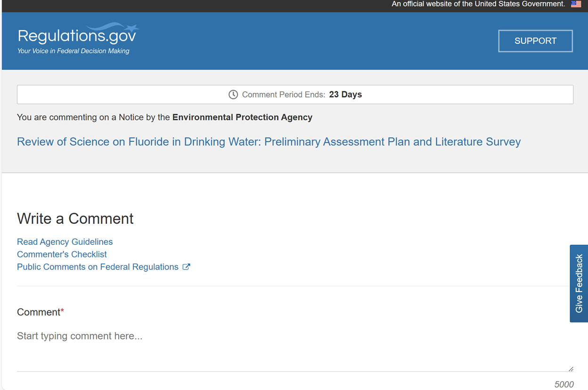Click the 23 Days remaining text
Viewport: 588px width, 390px height.
tap(345, 95)
